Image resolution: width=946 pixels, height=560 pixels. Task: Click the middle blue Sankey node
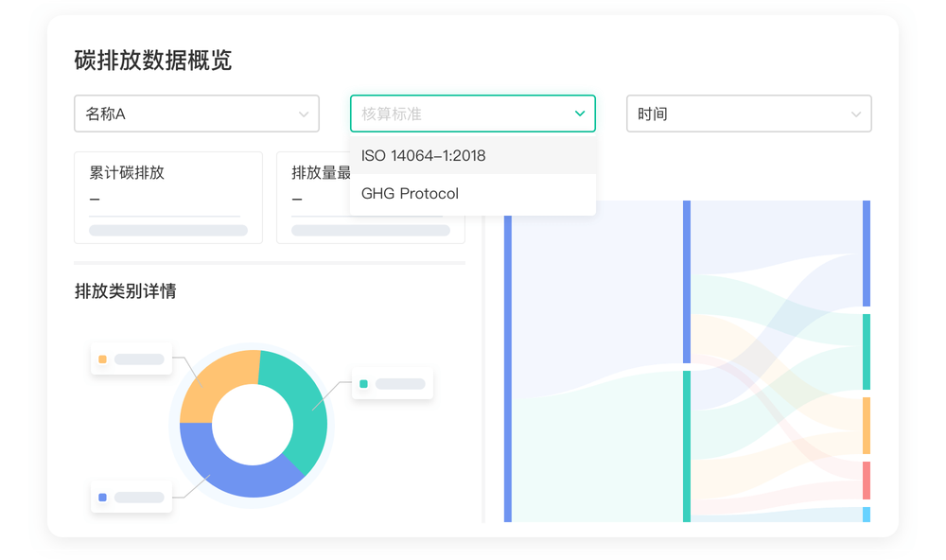pyautogui.click(x=687, y=282)
